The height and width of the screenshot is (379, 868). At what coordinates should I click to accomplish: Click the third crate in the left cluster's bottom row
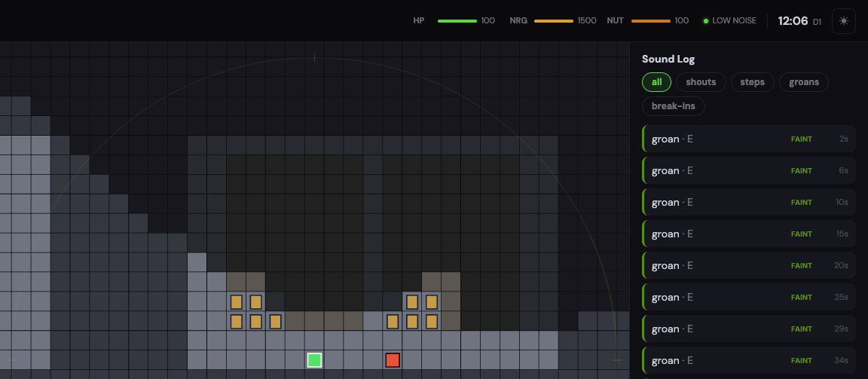tap(275, 322)
